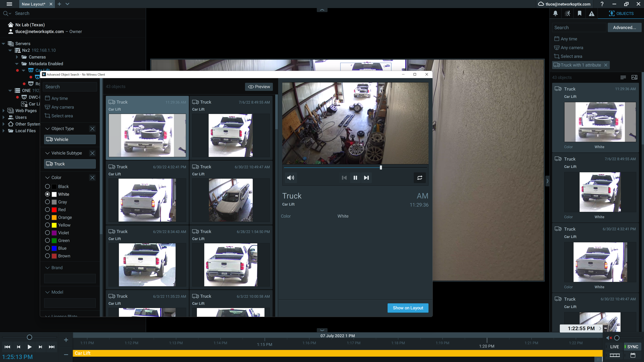Click the Preview toggle button

click(259, 87)
